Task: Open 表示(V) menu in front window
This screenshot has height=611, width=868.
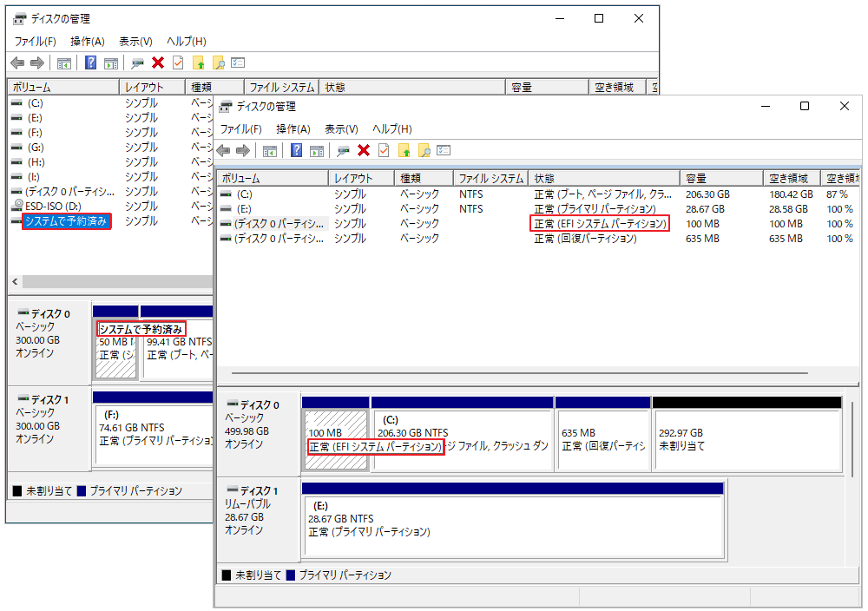Action: click(x=341, y=129)
